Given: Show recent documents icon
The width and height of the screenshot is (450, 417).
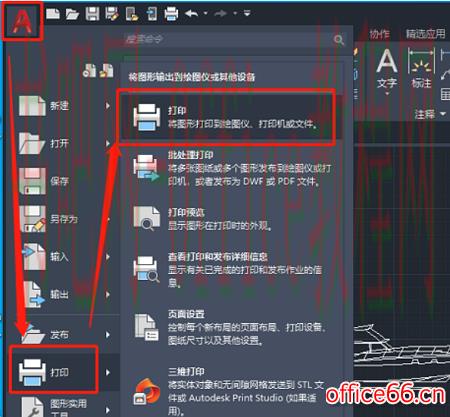Looking at the screenshot, I should pos(89,70).
